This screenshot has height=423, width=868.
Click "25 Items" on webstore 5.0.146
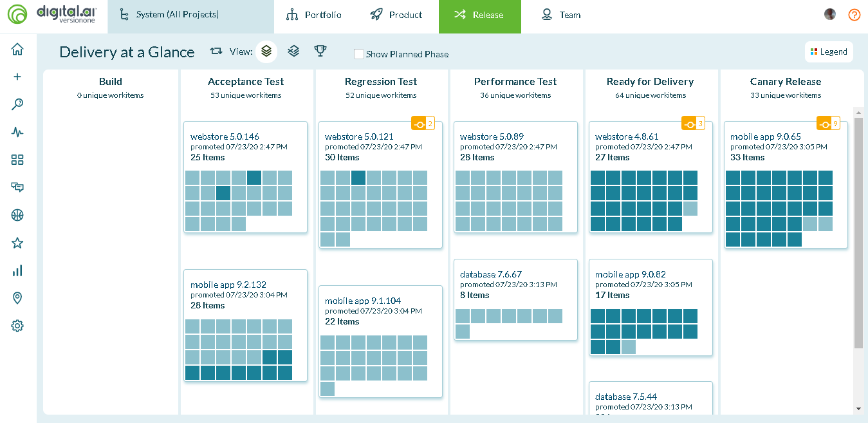coord(208,157)
